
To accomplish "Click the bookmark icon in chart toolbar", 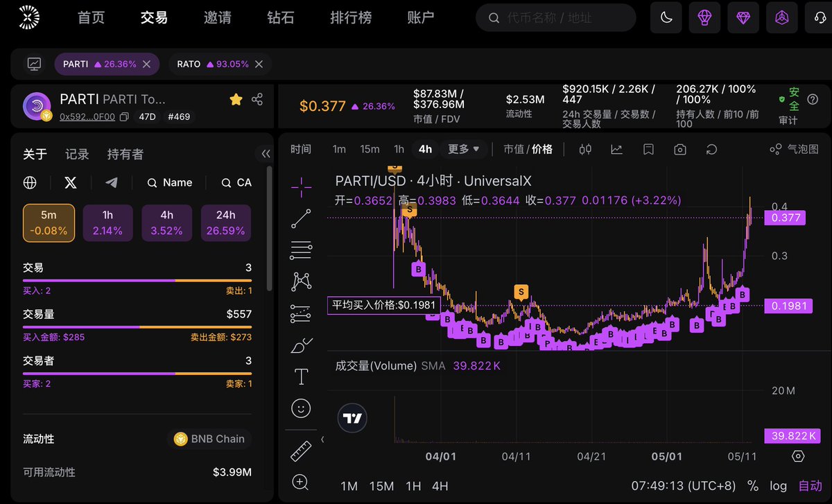I will coord(648,149).
